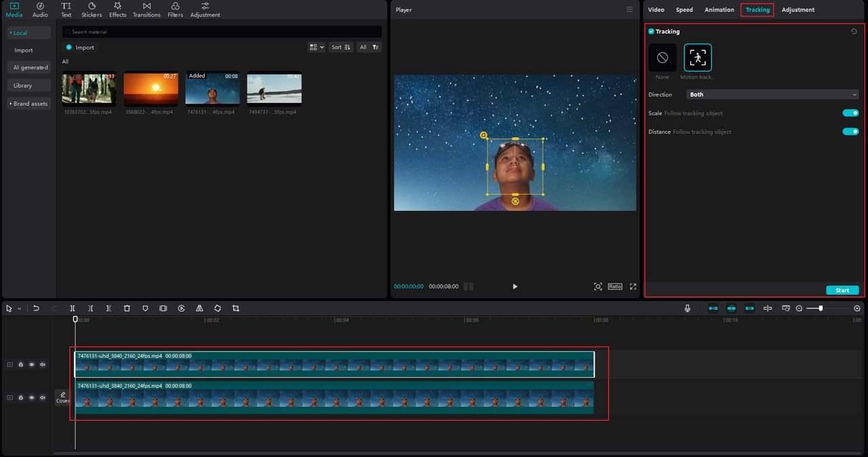Select the None tracking option

663,58
